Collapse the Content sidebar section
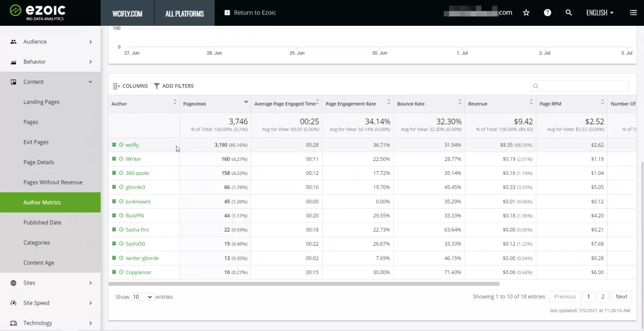This screenshot has width=644, height=331. tap(50, 82)
